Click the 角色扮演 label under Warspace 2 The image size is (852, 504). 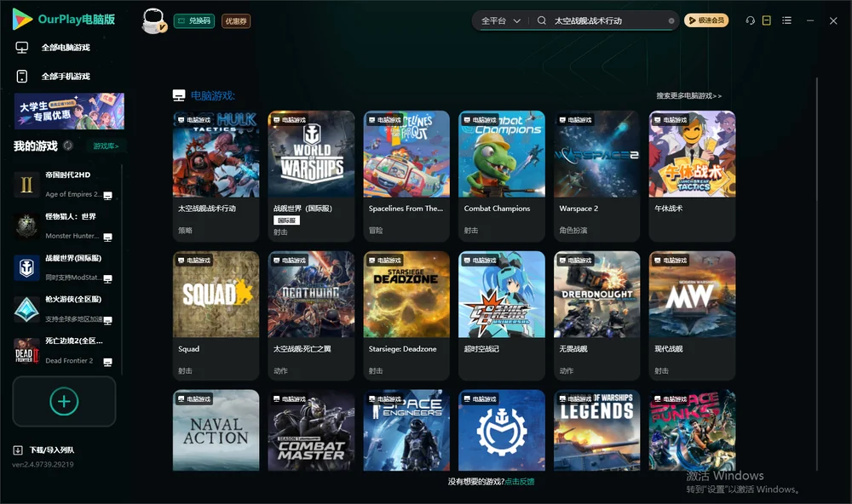tap(573, 230)
